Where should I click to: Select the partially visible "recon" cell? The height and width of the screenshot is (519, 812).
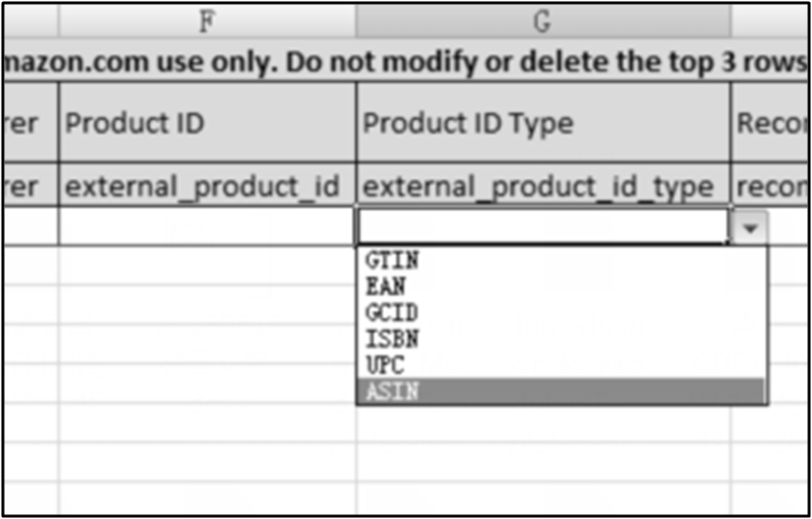coord(770,187)
